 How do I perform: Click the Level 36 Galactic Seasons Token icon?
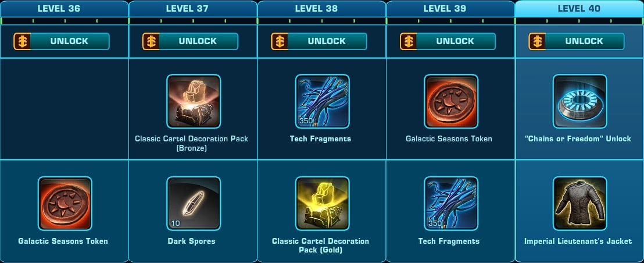click(x=65, y=204)
